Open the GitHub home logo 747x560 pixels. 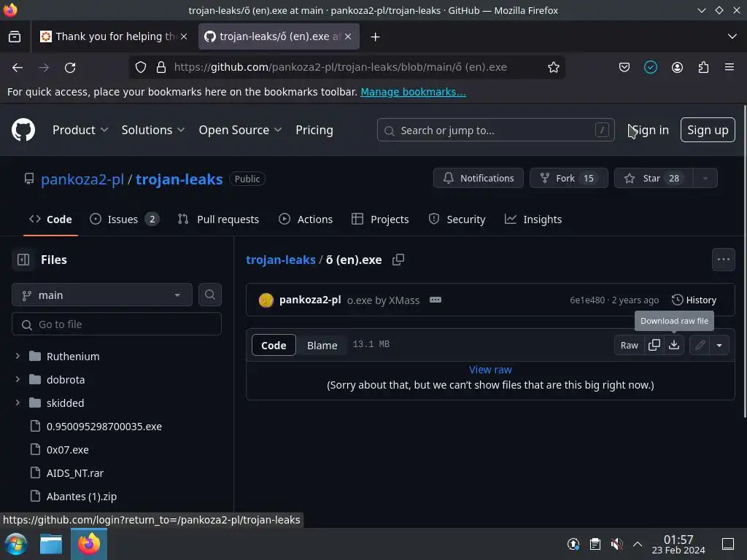23,130
